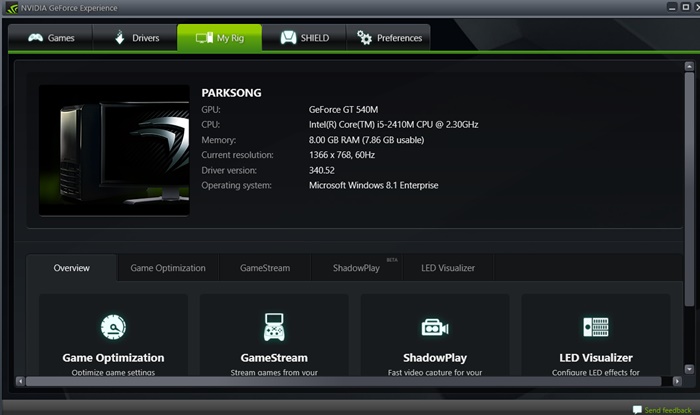
Task: Click the 'Configure LED effects for' description
Action: point(596,372)
